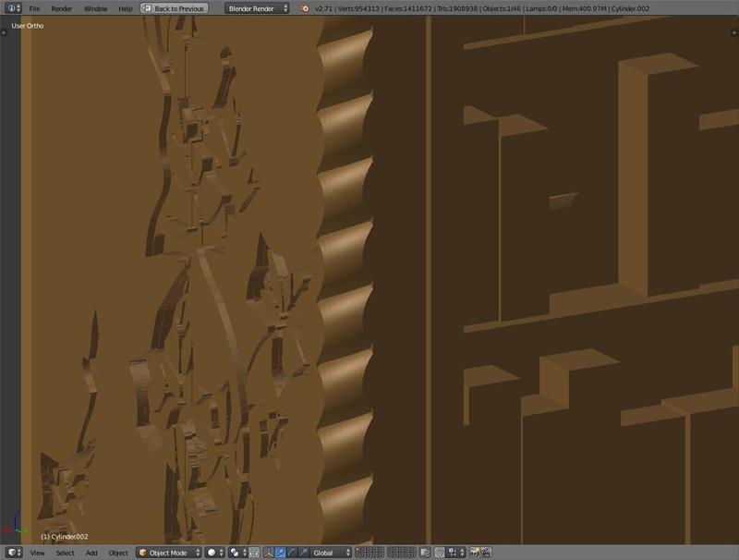Open the pivot point selector icon
This screenshot has height=560, width=739.
tap(235, 552)
